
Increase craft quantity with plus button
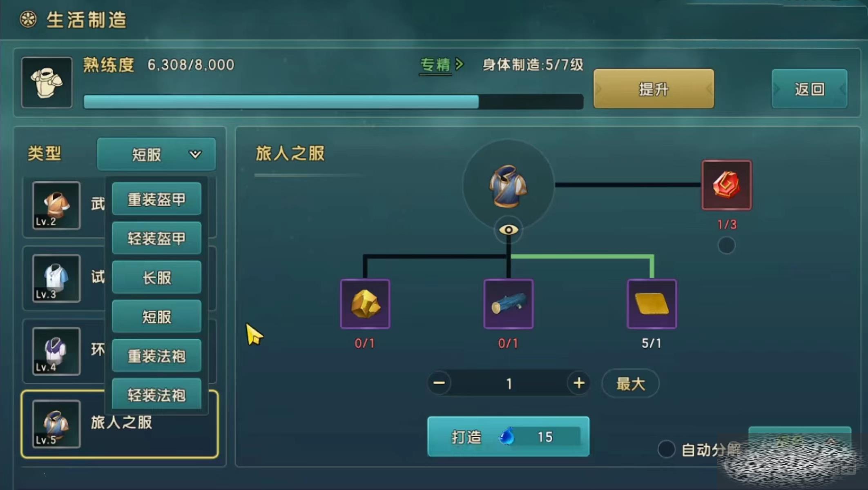(579, 383)
